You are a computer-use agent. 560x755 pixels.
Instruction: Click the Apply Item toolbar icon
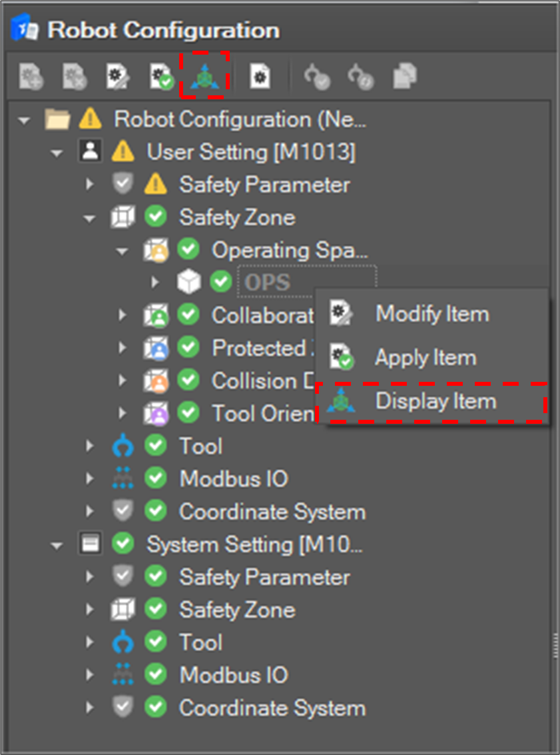(x=160, y=77)
